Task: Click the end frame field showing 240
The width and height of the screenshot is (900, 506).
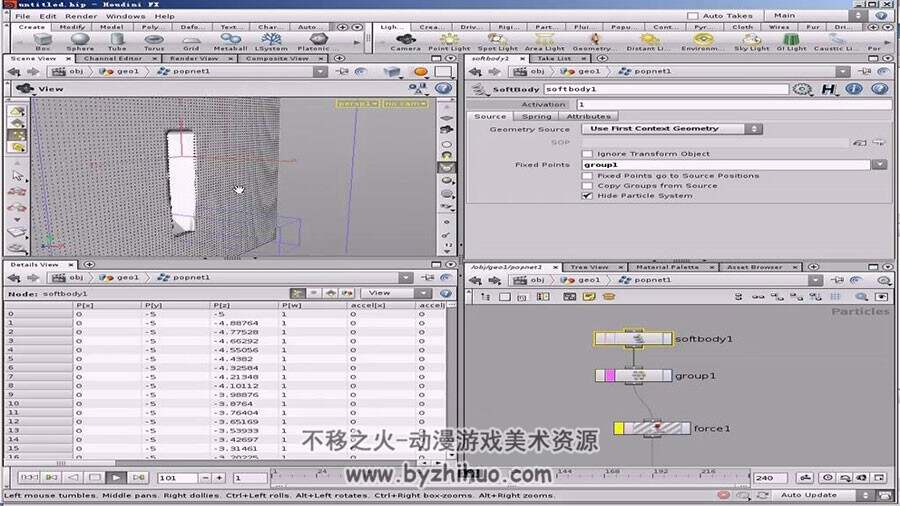Action: click(770, 477)
